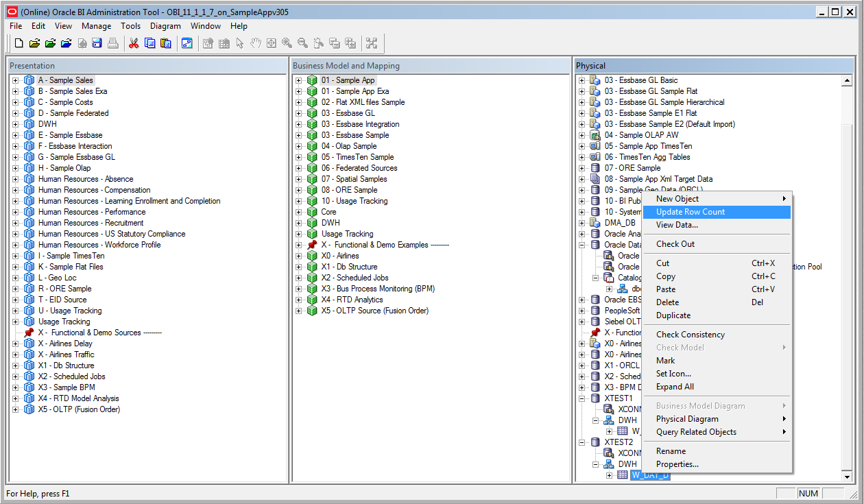Image resolution: width=864 pixels, height=504 pixels.
Task: Choose Duplicate from the context menu
Action: [x=717, y=315]
